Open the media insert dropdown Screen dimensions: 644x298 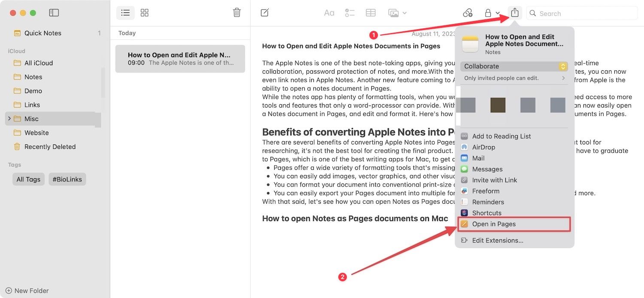(397, 13)
